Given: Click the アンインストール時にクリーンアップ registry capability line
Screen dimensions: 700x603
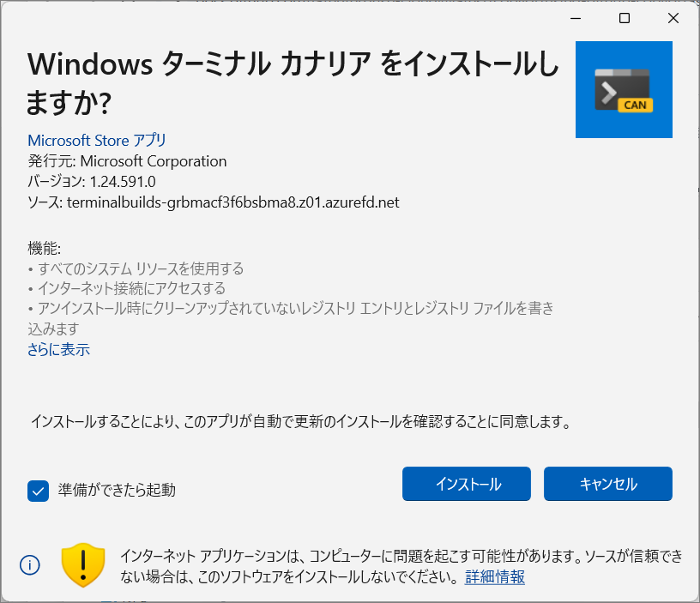Looking at the screenshot, I should [x=291, y=318].
